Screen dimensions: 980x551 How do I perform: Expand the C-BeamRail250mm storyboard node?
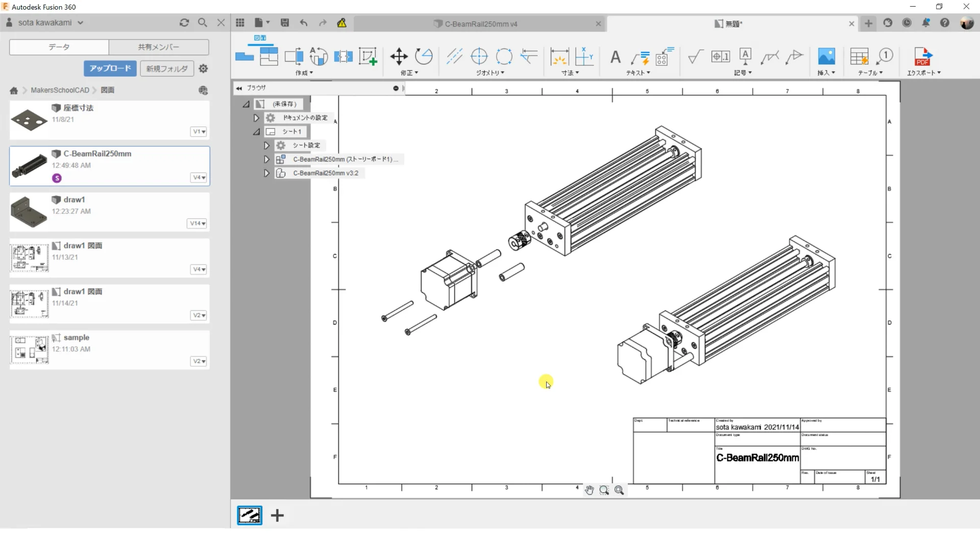pyautogui.click(x=266, y=159)
